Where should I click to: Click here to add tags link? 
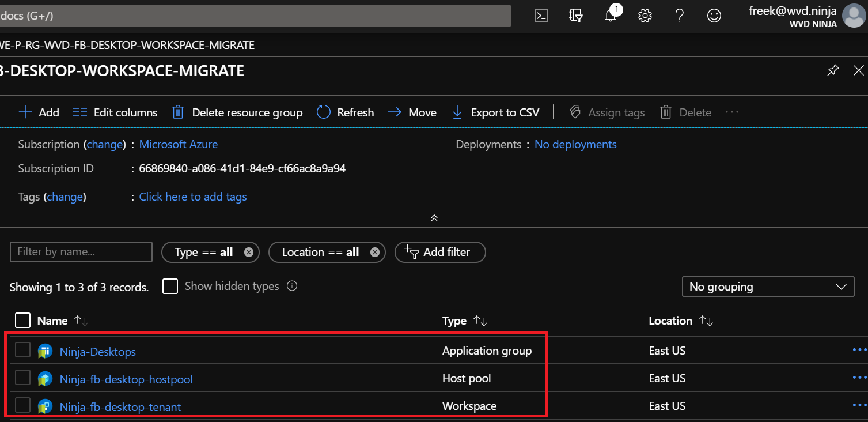193,197
